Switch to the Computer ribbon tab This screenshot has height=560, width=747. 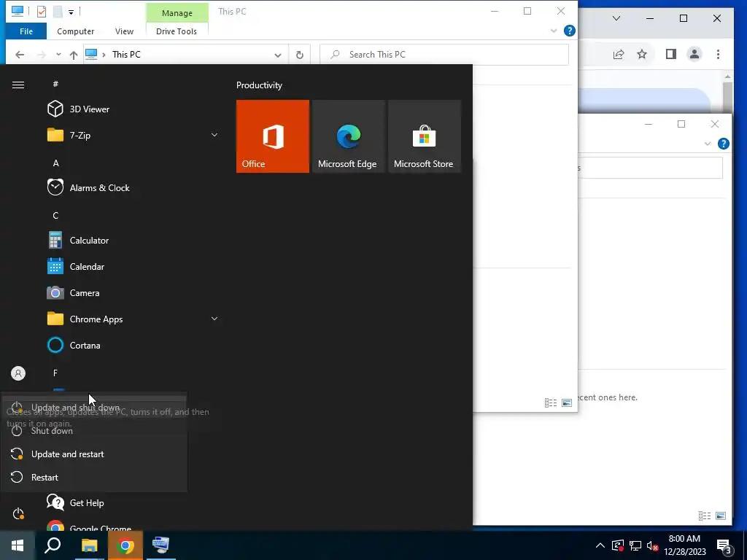(x=75, y=31)
